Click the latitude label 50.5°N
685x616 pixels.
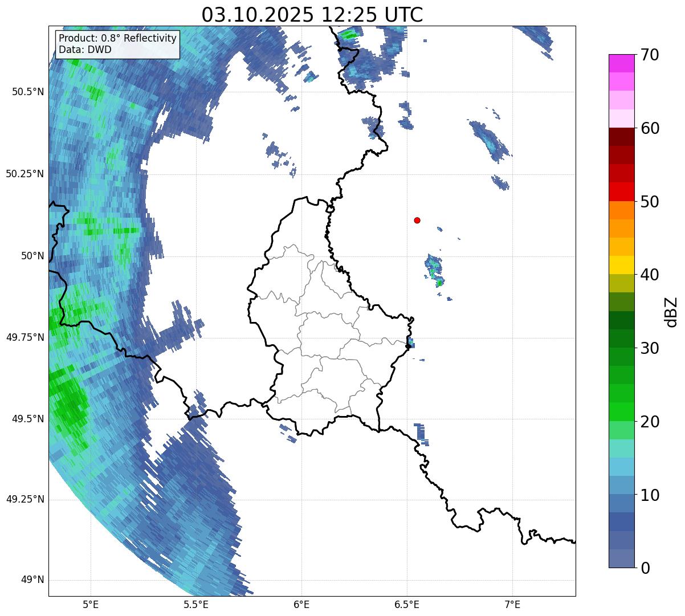pyautogui.click(x=28, y=92)
